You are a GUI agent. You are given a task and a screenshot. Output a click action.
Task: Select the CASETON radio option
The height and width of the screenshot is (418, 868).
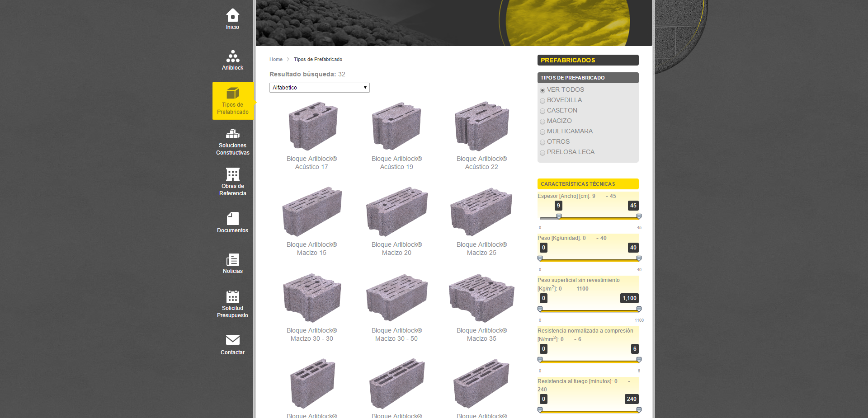pos(542,111)
